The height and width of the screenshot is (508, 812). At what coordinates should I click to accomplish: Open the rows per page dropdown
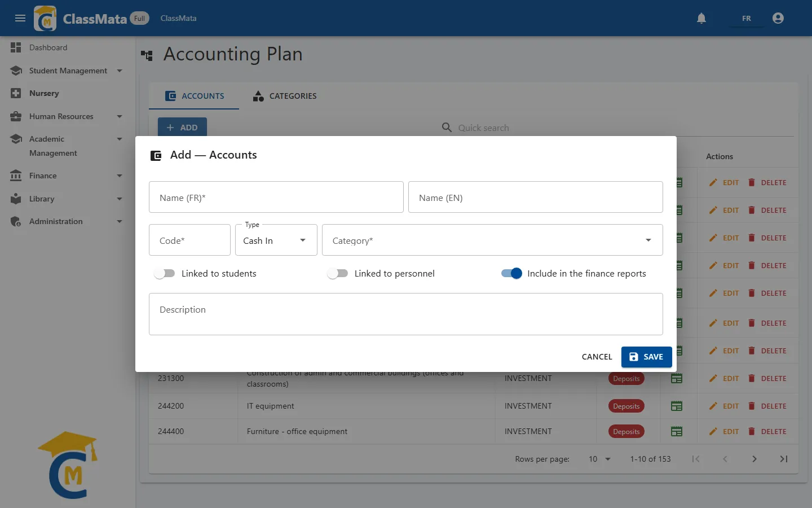point(600,459)
